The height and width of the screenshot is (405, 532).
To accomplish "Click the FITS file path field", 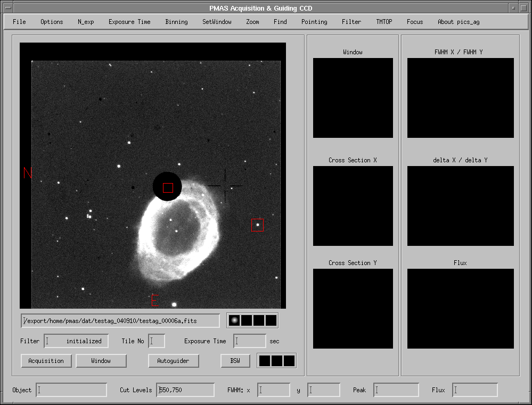I will point(120,321).
